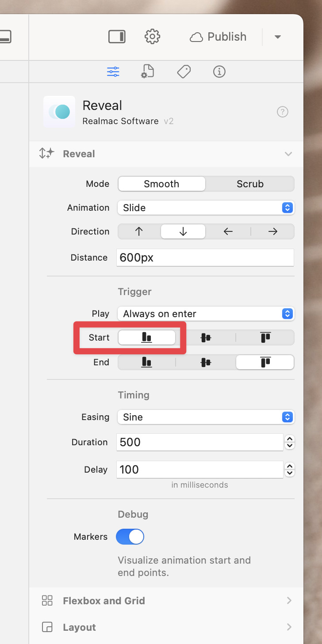Open the page settings inspector tab

(148, 72)
